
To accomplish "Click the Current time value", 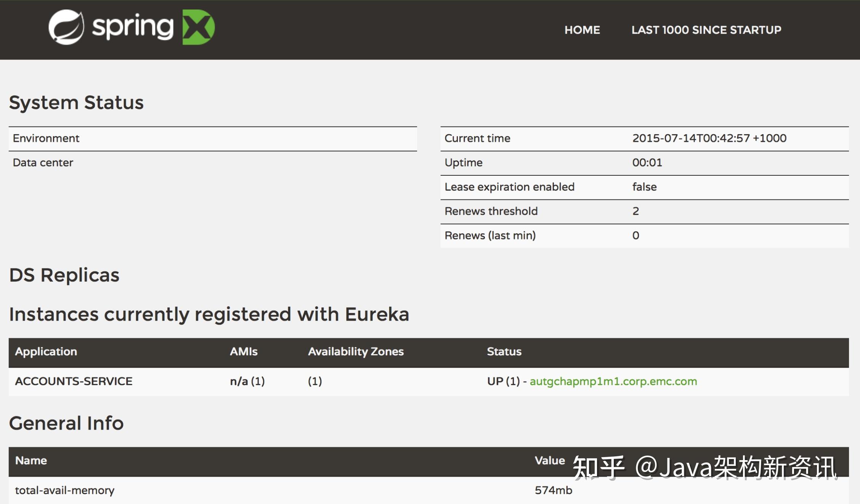I will click(x=709, y=138).
